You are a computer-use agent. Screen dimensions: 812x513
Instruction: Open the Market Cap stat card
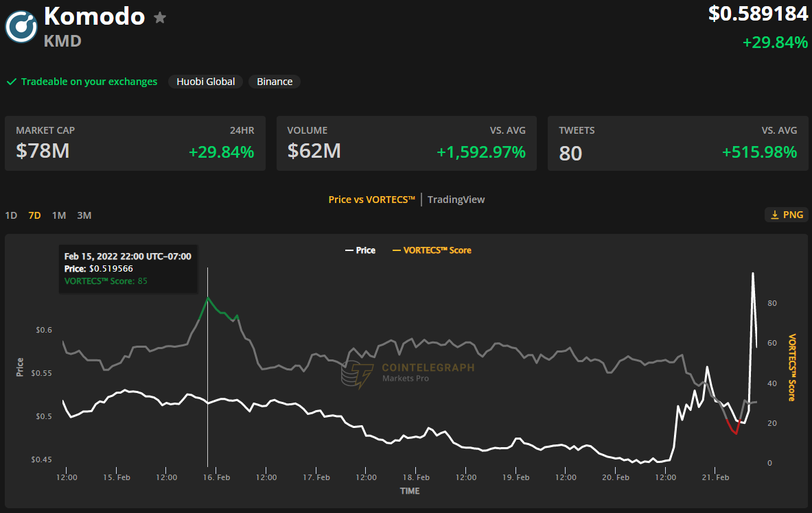pos(135,143)
